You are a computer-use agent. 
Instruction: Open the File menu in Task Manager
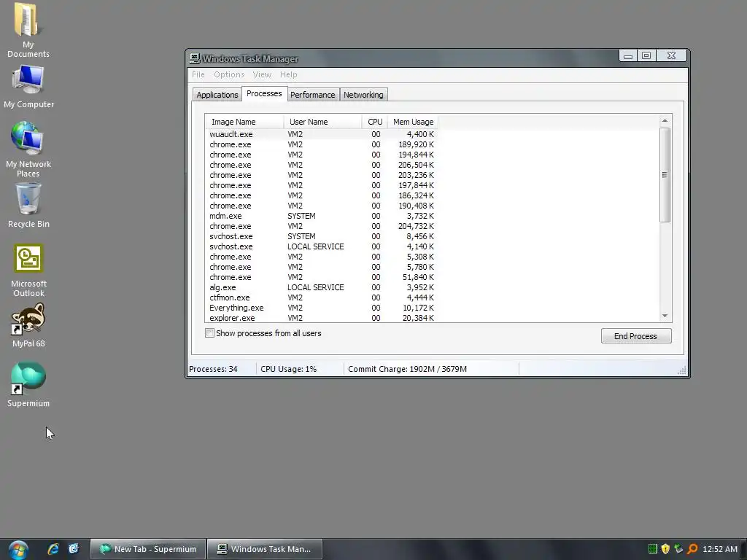198,75
